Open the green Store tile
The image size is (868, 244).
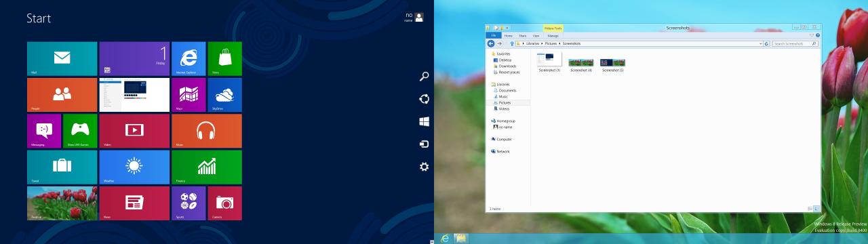(224, 58)
